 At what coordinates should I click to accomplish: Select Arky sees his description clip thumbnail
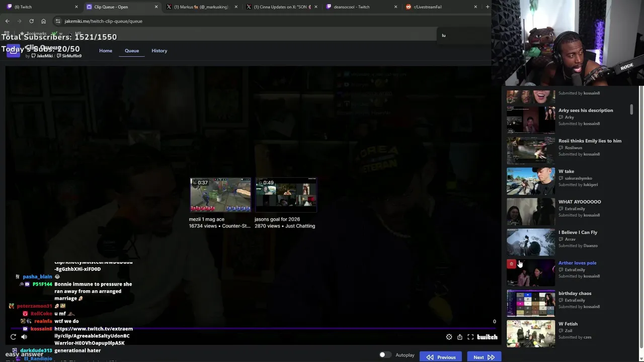[x=531, y=120]
